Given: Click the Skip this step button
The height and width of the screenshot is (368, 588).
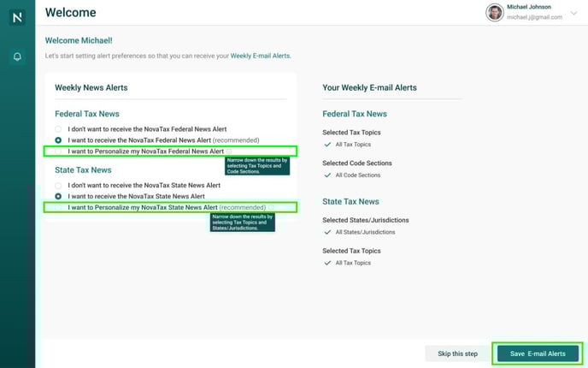Looking at the screenshot, I should (x=457, y=353).
